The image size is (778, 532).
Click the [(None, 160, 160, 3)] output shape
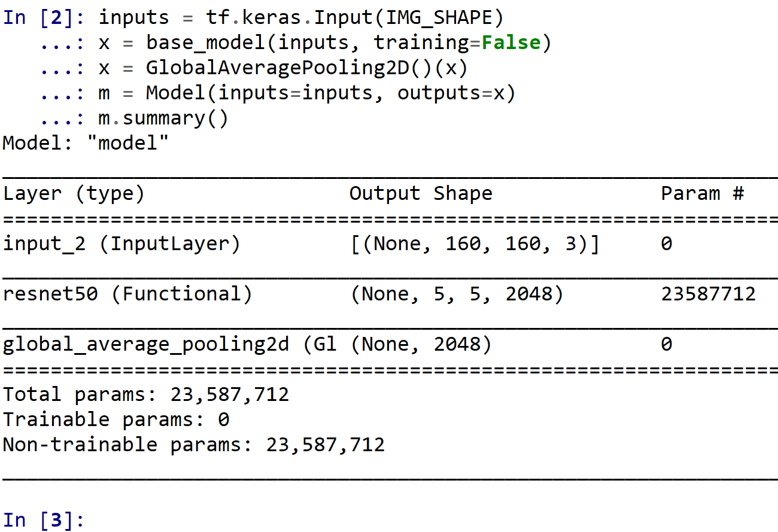[x=475, y=244]
